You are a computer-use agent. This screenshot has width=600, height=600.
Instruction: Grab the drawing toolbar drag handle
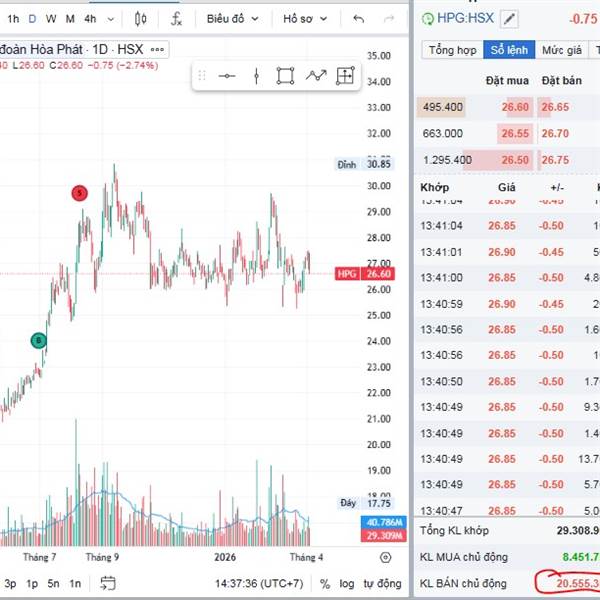coord(202,76)
